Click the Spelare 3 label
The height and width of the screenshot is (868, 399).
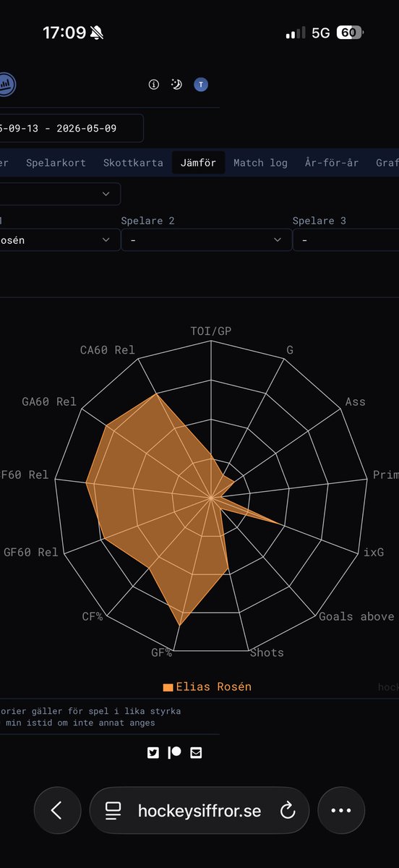point(319,221)
